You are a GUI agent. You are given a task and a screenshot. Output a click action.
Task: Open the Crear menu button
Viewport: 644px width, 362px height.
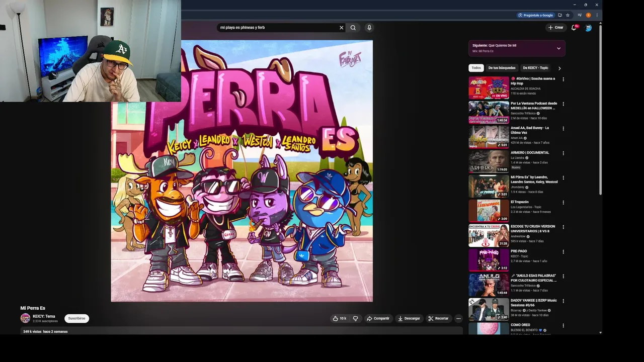pos(556,28)
